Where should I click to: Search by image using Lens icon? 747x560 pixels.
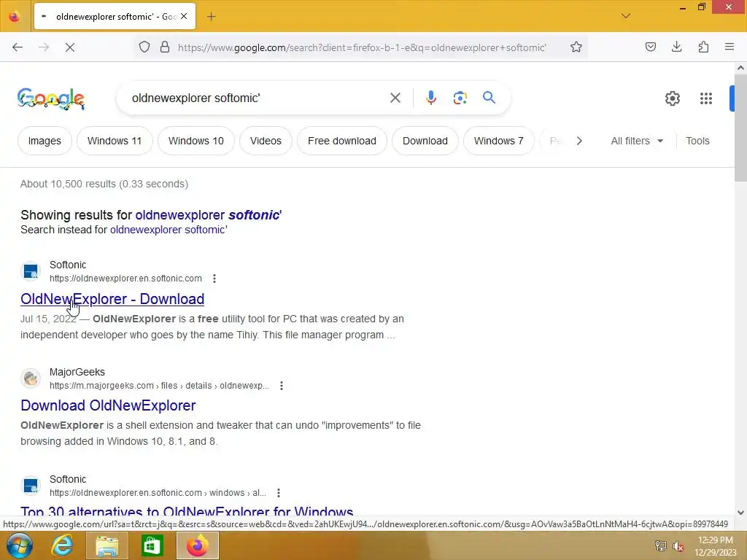[x=460, y=98]
